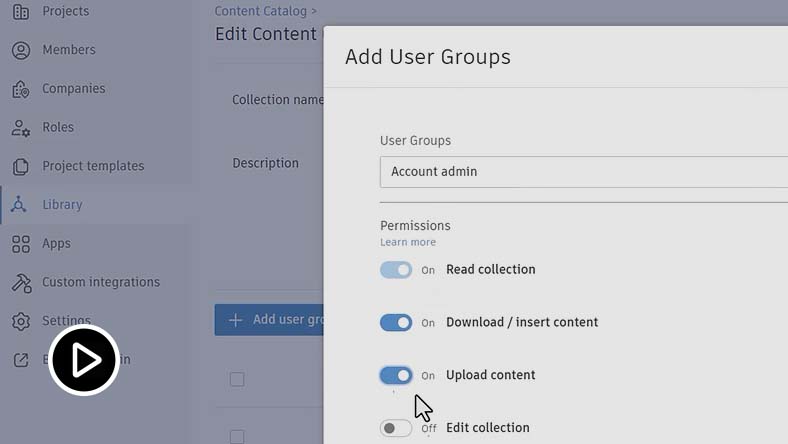Click the Projects icon in the sidebar
The height and width of the screenshot is (444, 788).
21,11
